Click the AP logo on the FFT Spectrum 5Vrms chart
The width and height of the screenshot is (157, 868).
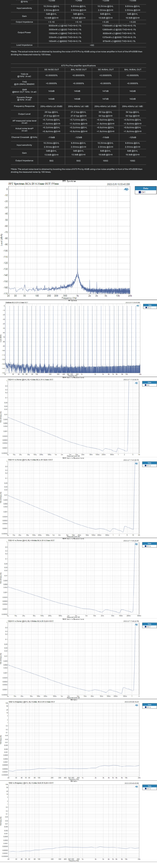click(x=126, y=189)
